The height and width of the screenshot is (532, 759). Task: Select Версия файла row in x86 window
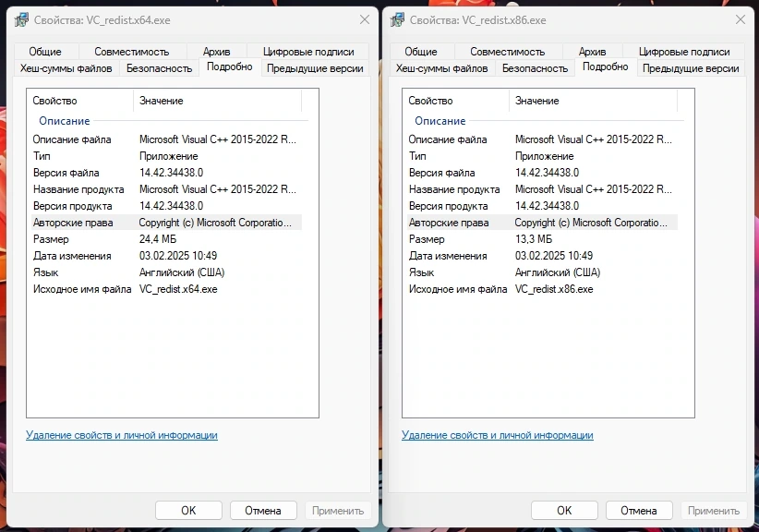pyautogui.click(x=542, y=173)
